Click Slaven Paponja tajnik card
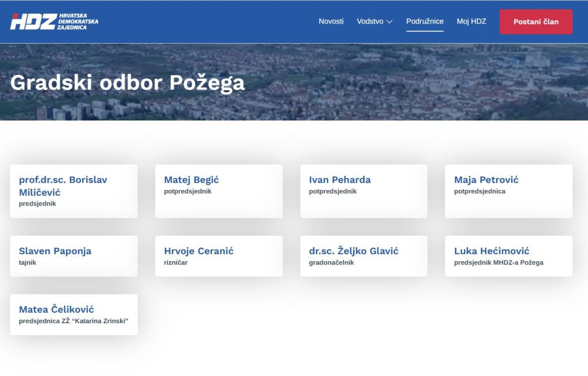Viewport: 588px width, 376px height. (x=74, y=256)
